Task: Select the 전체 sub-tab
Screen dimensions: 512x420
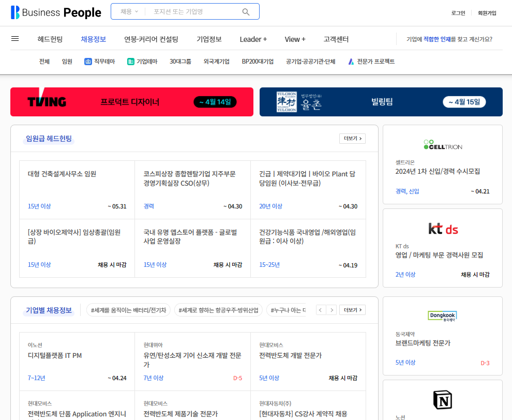Action: 44,62
